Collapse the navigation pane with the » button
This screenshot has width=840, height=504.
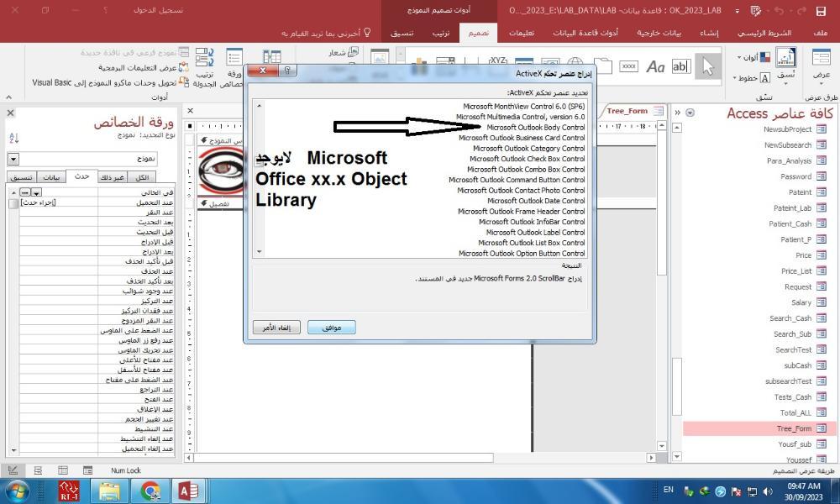click(677, 113)
